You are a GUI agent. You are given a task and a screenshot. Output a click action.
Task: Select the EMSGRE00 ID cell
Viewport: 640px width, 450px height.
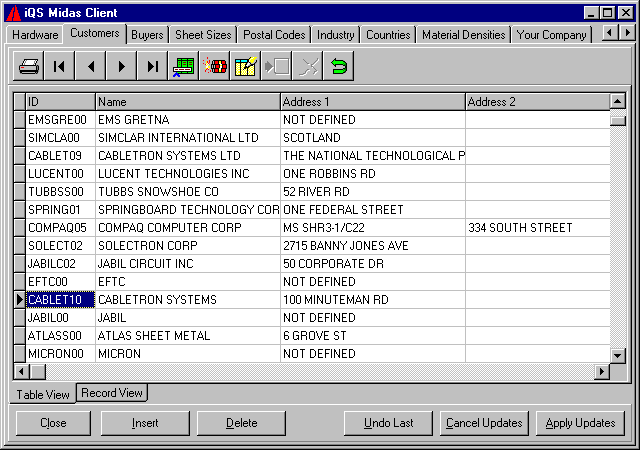point(60,120)
